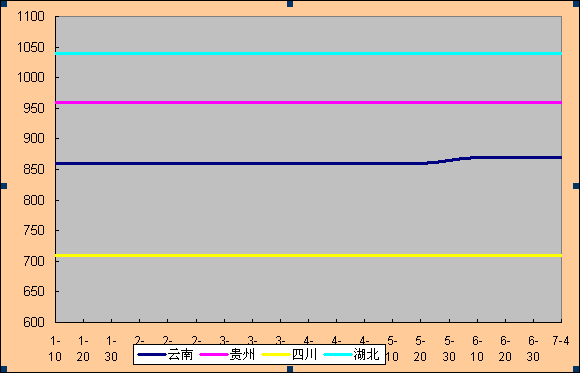Select the 湖北 legend entry
The height and width of the screenshot is (373, 580).
pos(351,354)
